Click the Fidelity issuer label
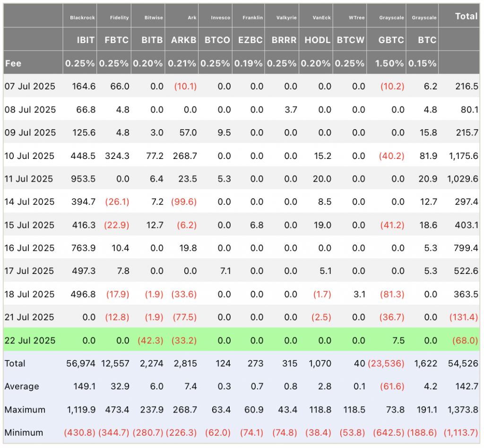484x448 pixels. 119,18
